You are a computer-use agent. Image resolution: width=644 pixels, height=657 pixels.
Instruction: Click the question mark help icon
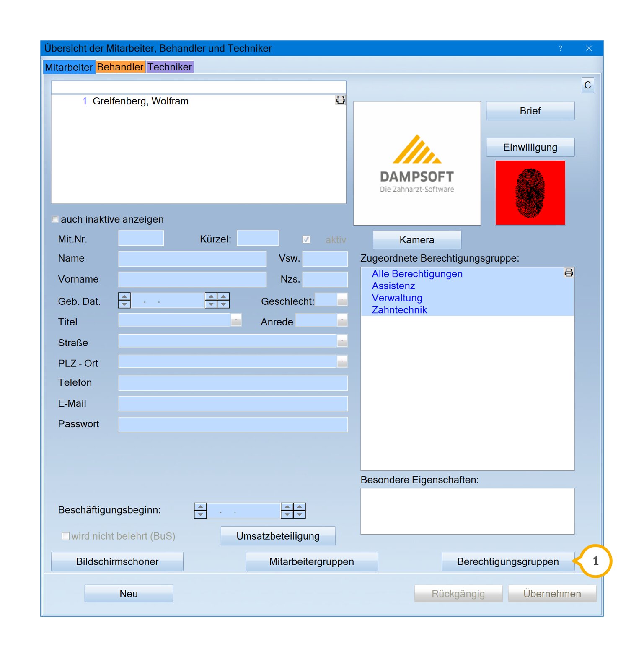click(x=561, y=48)
